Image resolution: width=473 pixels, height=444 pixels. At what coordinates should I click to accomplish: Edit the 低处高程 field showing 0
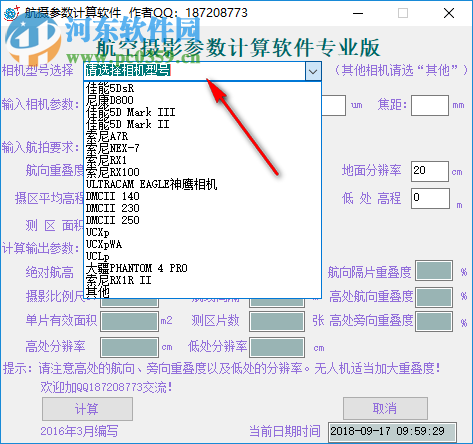[x=430, y=199]
